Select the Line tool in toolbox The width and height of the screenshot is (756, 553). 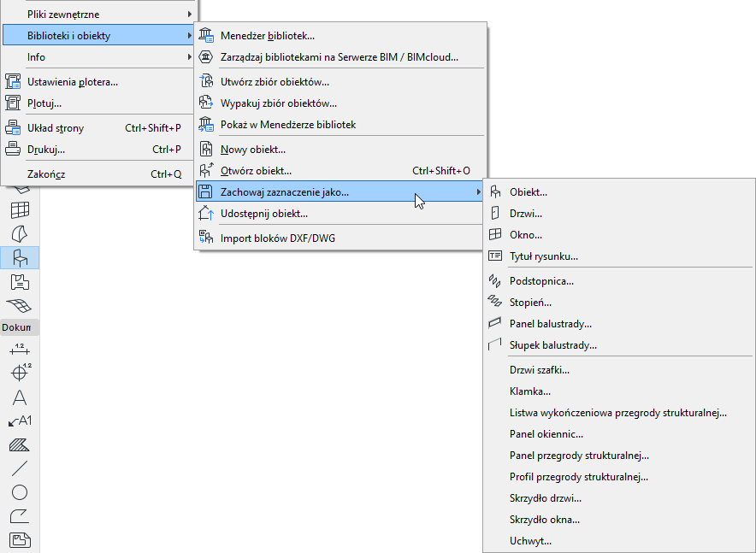tap(20, 468)
